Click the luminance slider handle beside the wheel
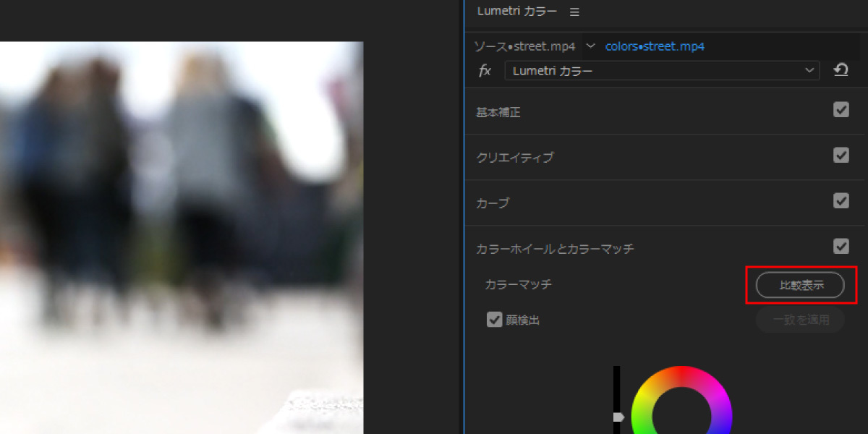The image size is (868, 434). 617,417
